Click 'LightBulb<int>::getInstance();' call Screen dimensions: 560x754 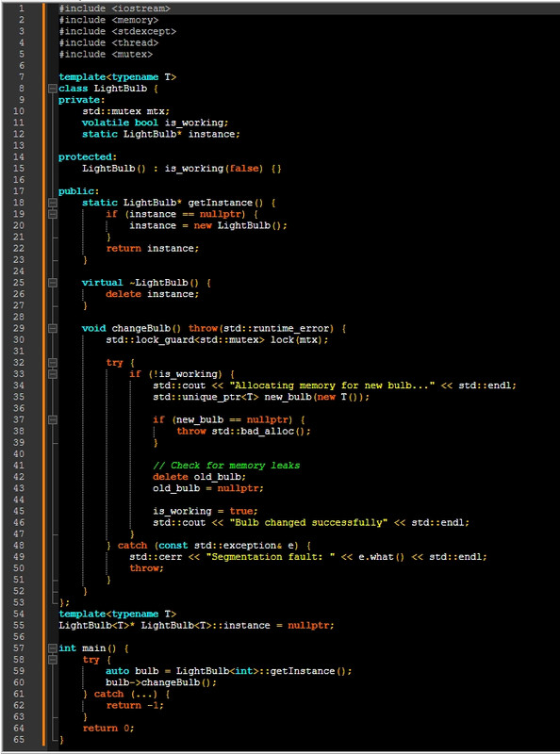pos(264,671)
